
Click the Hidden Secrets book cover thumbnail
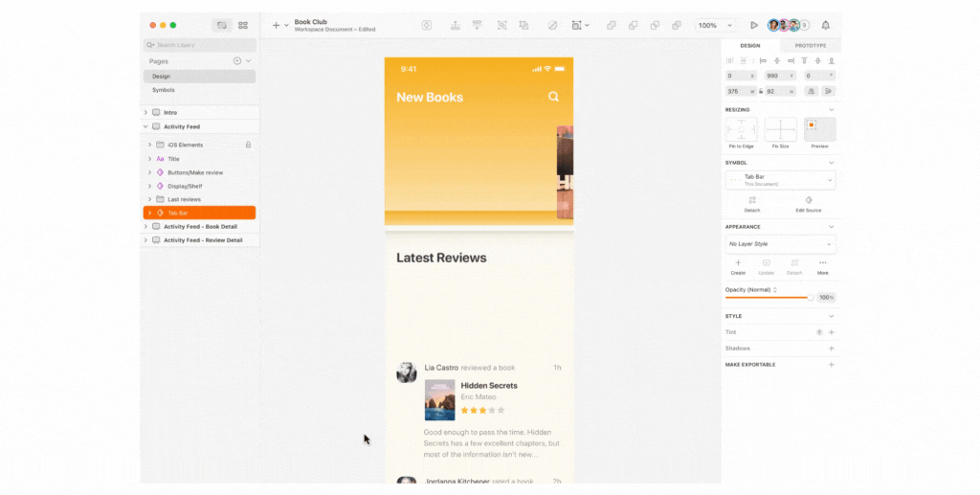click(x=440, y=400)
